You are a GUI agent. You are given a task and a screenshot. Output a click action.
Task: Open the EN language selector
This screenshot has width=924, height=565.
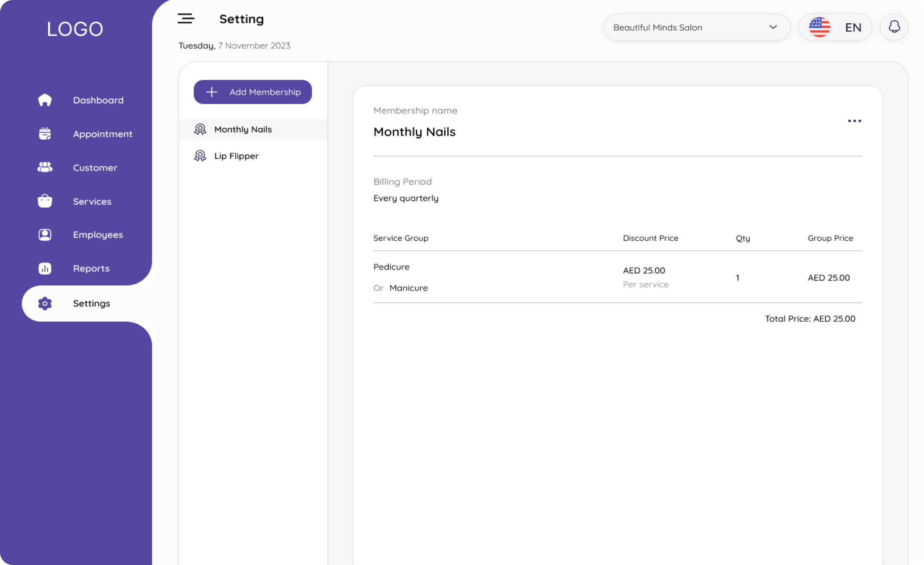[853, 28]
